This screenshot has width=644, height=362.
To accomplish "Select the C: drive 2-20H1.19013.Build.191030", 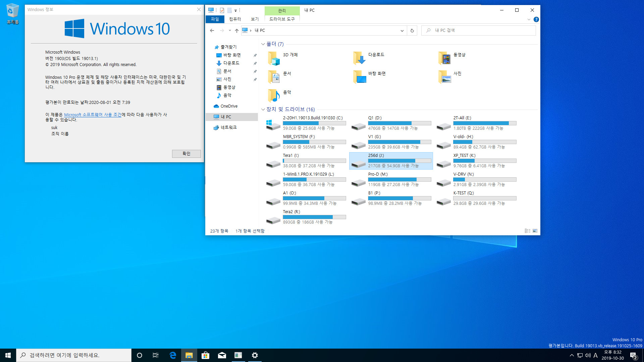I will [x=306, y=123].
